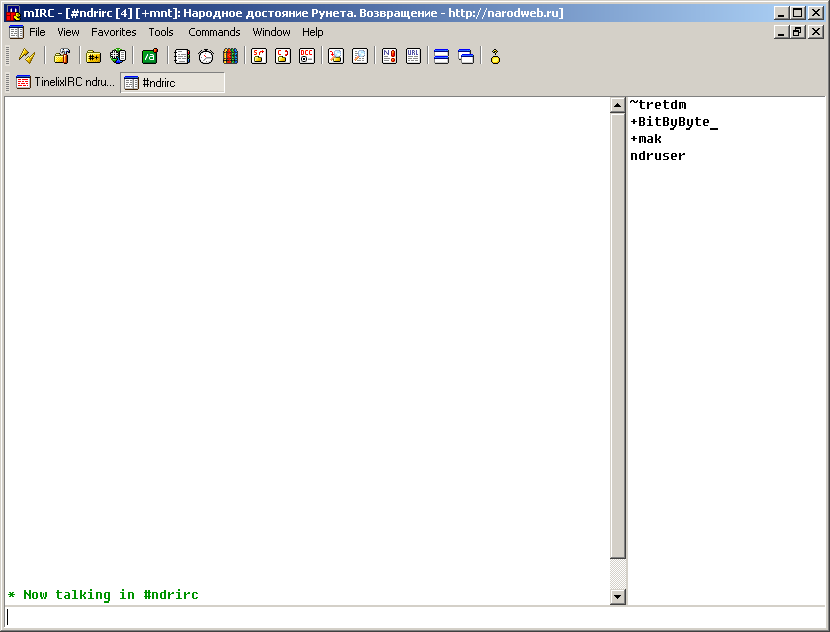Screen dimensions: 830x632
Task: Click the Timer clock icon
Action: 206,57
